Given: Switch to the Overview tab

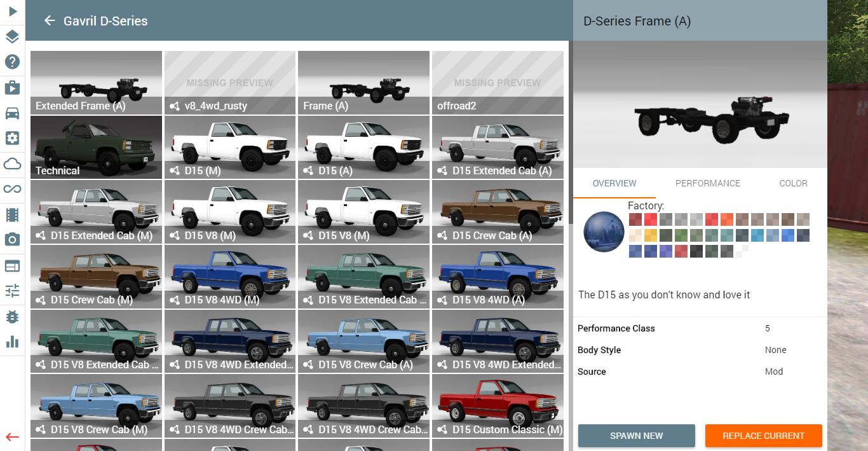Looking at the screenshot, I should 614,183.
